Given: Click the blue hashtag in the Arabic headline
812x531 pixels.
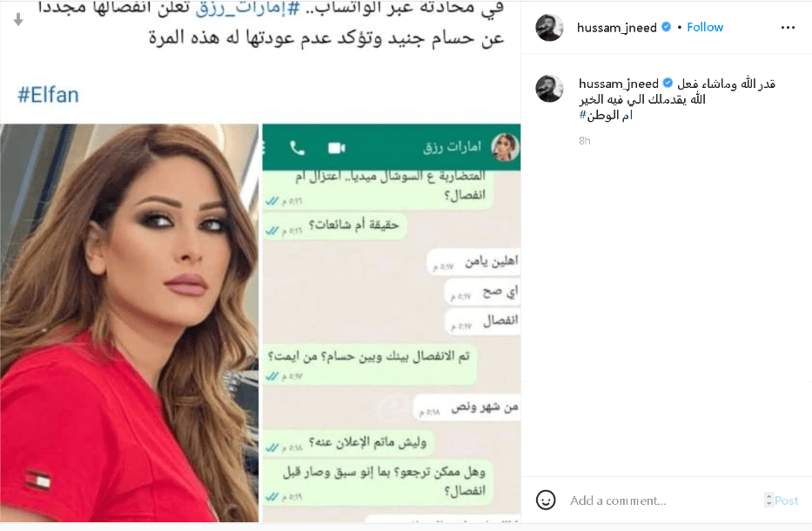Looking at the screenshot, I should (247, 9).
